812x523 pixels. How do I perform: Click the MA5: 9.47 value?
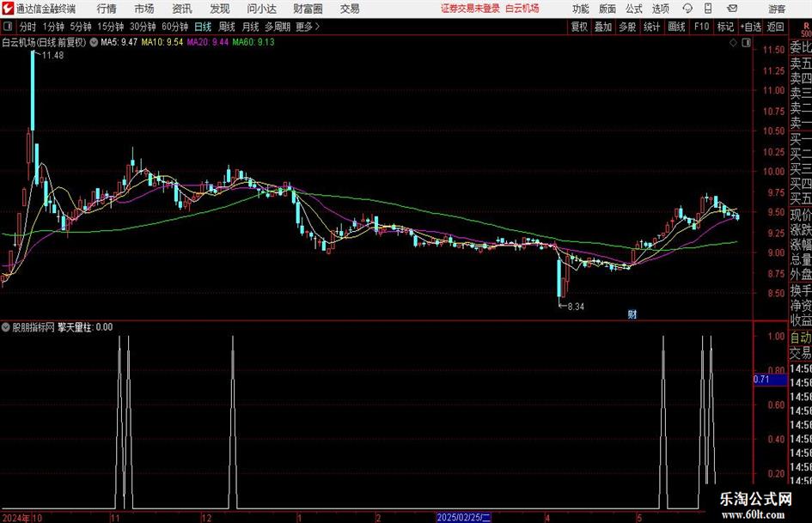[119, 42]
